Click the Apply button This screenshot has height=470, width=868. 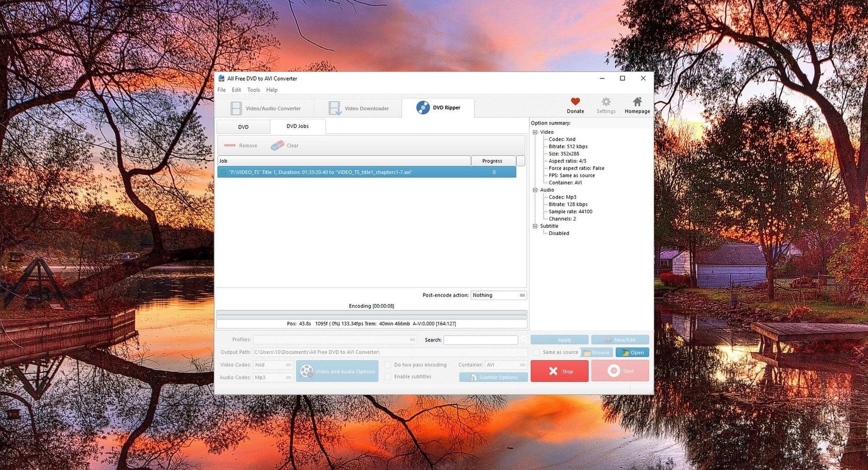click(x=559, y=340)
